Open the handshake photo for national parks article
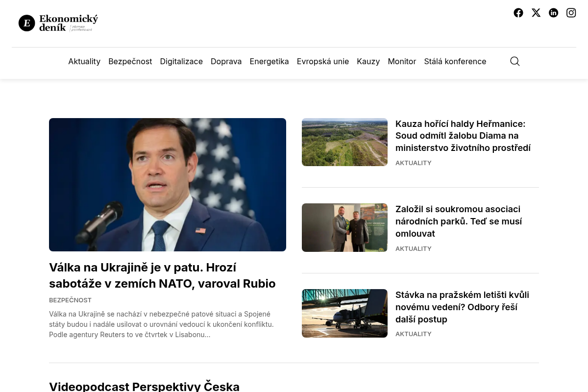The image size is (588, 392). point(344,228)
